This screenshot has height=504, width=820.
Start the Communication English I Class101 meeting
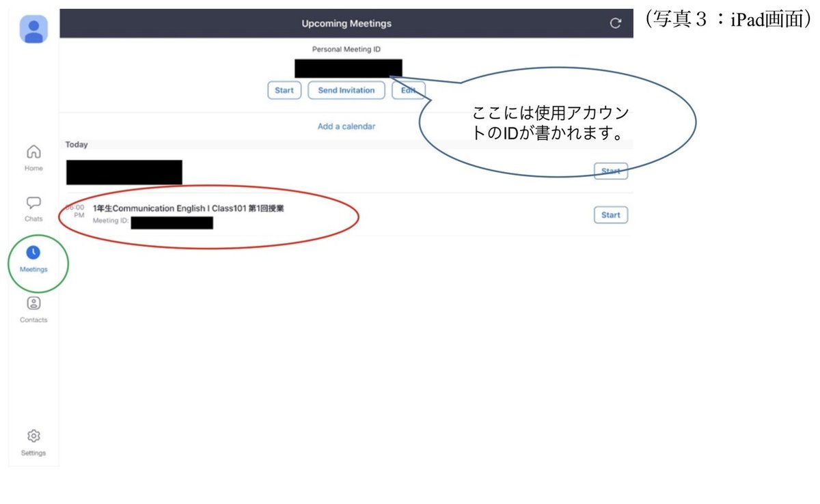coord(610,215)
